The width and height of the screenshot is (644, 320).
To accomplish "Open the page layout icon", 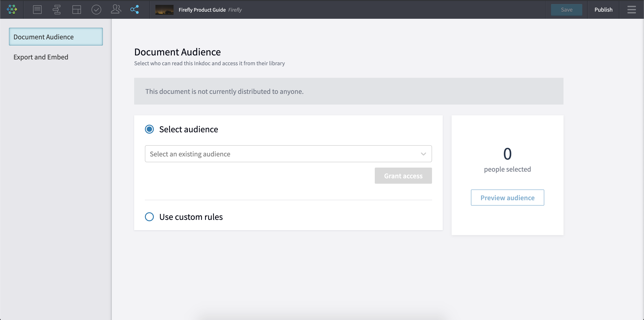I will click(76, 9).
